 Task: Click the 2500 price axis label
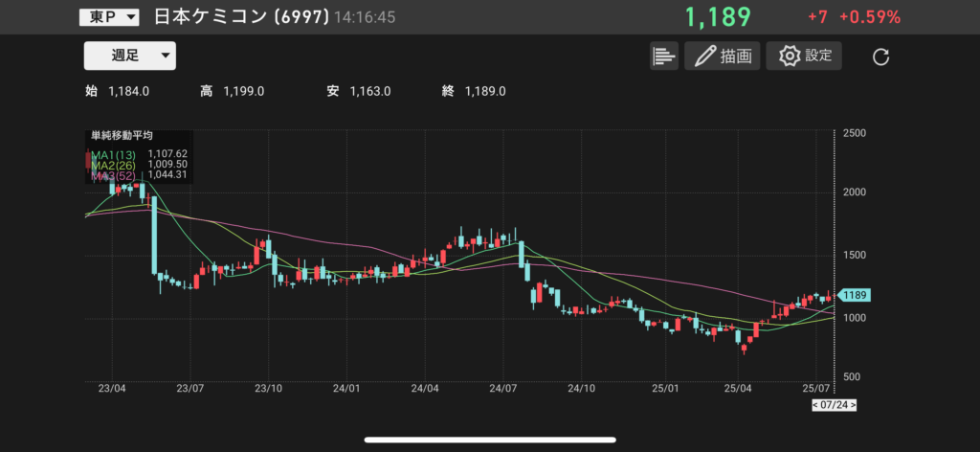[x=855, y=134]
